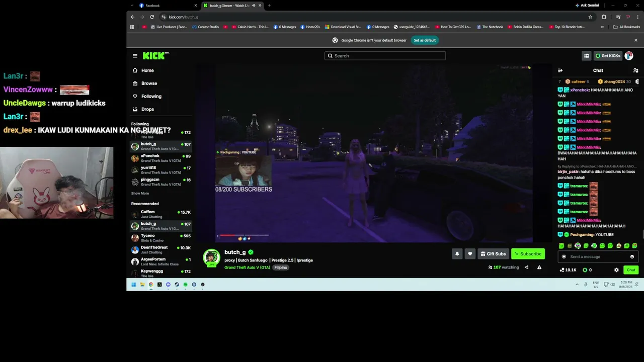Open chat settings gear
The width and height of the screenshot is (644, 362).
click(616, 270)
